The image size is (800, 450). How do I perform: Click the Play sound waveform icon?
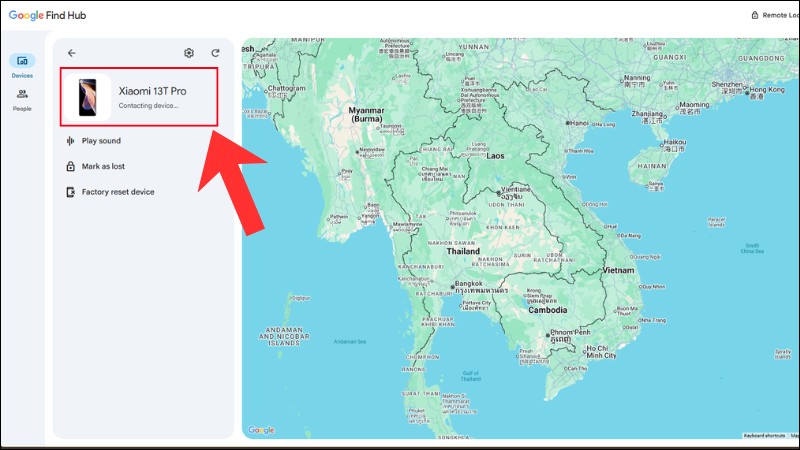pos(70,141)
